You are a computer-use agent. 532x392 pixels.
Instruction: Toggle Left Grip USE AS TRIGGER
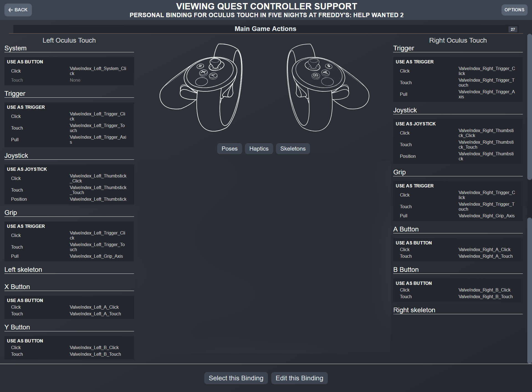25,226
